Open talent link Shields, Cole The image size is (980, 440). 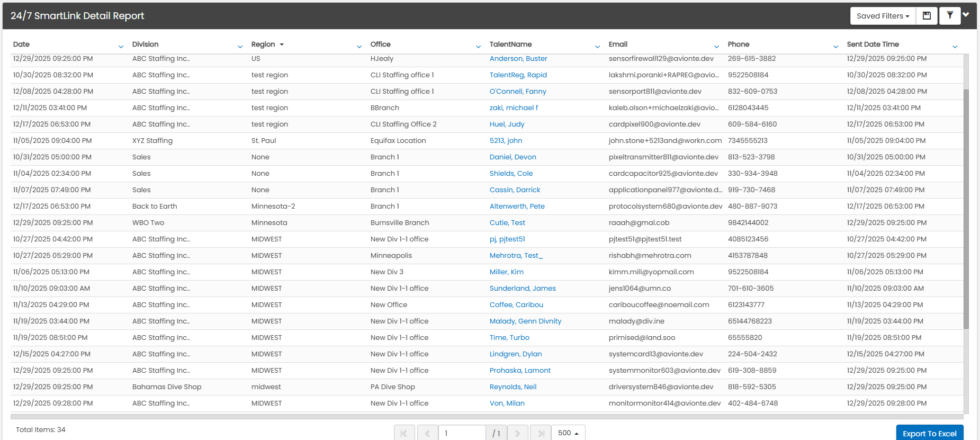pos(511,174)
